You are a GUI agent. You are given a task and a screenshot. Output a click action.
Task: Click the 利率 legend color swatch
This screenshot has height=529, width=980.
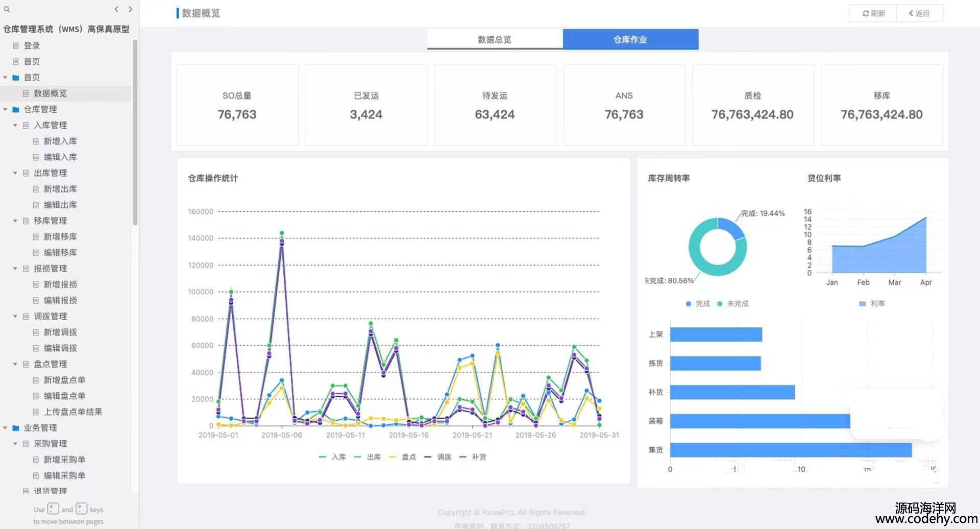tap(862, 304)
